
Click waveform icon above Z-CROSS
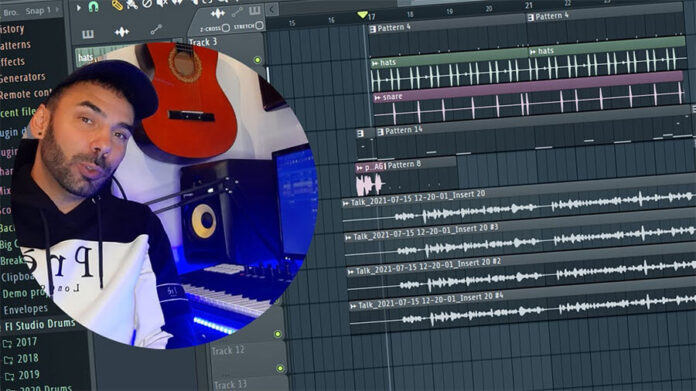pyautogui.click(x=218, y=14)
